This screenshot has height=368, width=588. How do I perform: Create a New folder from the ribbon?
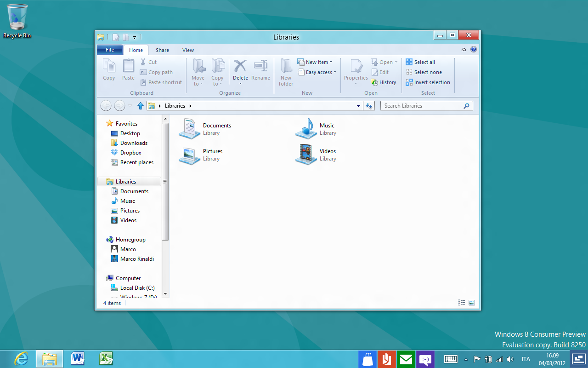click(286, 72)
